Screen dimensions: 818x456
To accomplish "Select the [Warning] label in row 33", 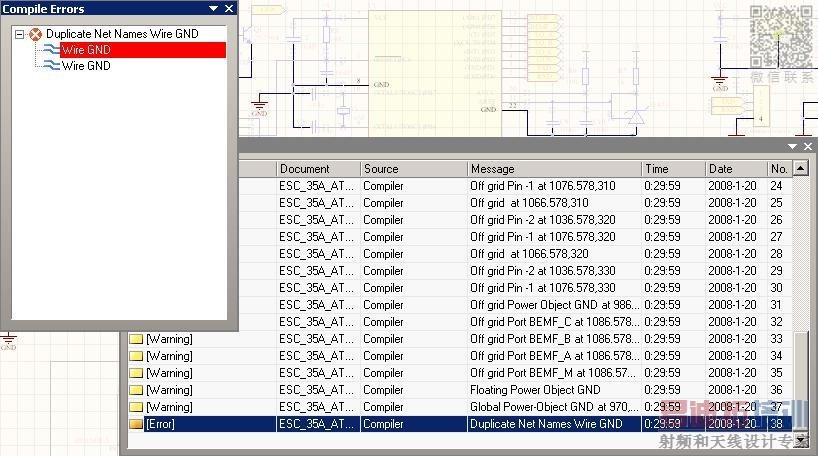I will click(169, 339).
